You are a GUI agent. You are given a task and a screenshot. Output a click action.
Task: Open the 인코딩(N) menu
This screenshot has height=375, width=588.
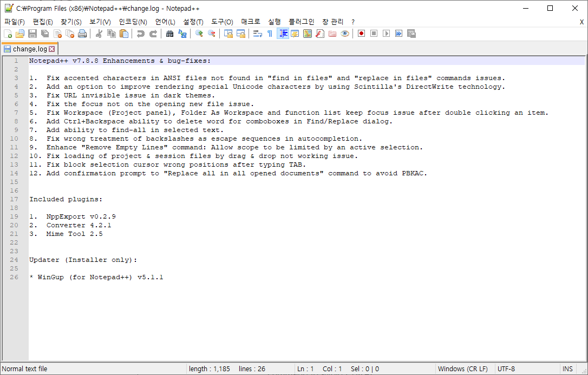click(x=133, y=22)
